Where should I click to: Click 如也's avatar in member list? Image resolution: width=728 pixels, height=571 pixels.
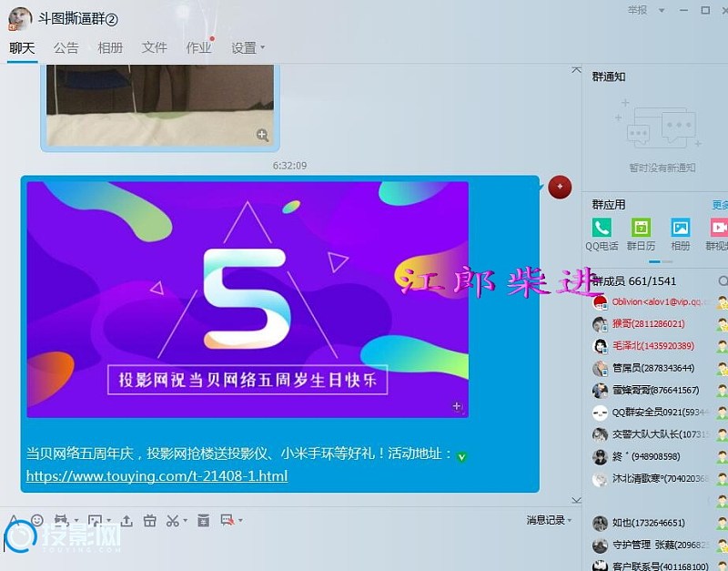[600, 524]
